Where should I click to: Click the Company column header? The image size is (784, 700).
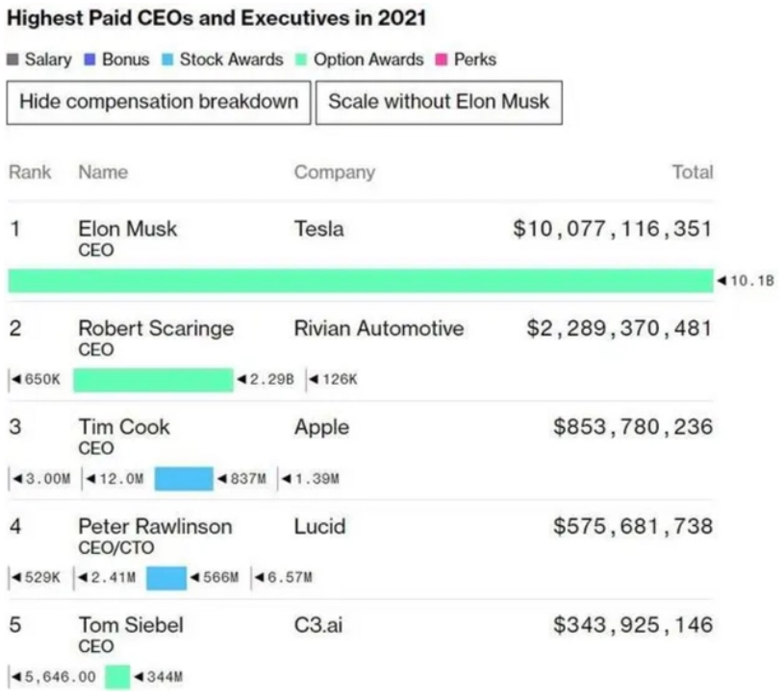tap(334, 173)
